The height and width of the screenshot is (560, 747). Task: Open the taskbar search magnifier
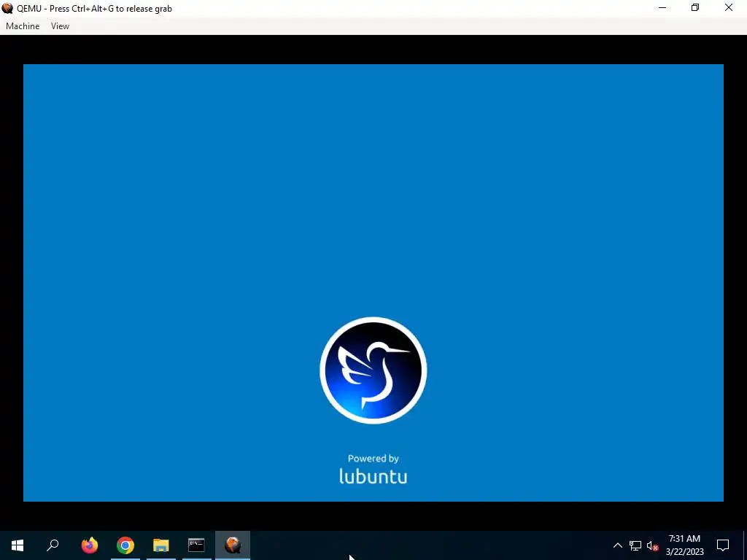[x=53, y=545]
